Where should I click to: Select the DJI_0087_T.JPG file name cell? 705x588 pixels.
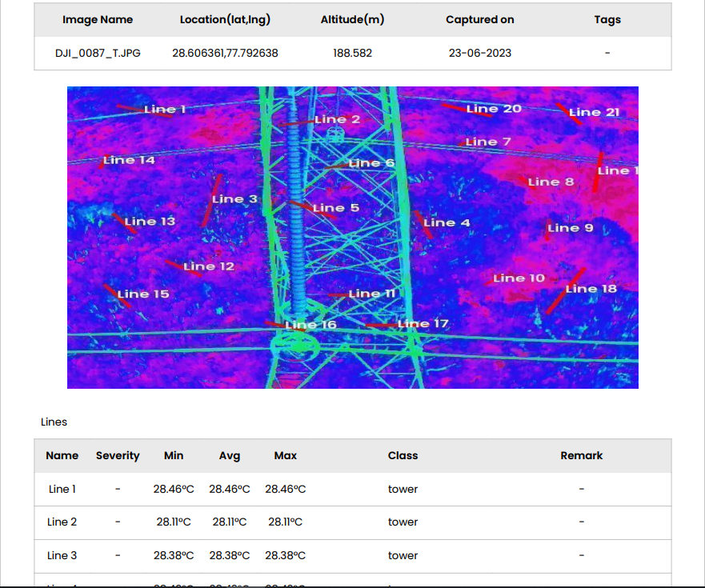pos(98,53)
